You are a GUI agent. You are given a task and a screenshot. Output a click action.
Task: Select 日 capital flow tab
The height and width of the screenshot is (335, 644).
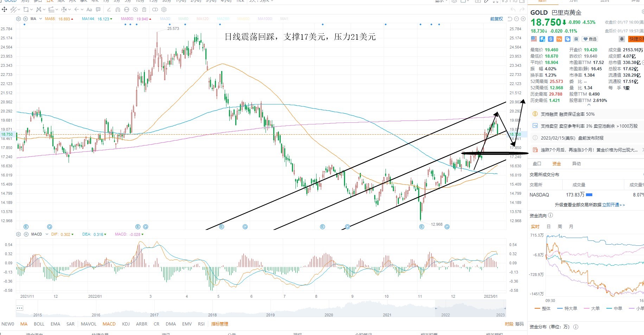[x=548, y=227]
